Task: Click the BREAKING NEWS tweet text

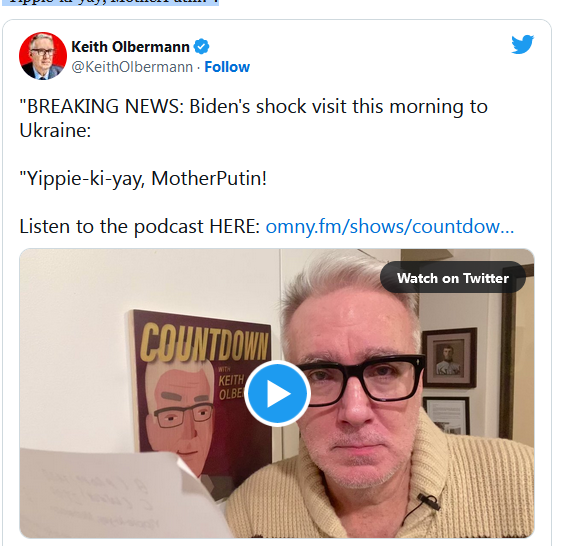Action: tap(253, 118)
